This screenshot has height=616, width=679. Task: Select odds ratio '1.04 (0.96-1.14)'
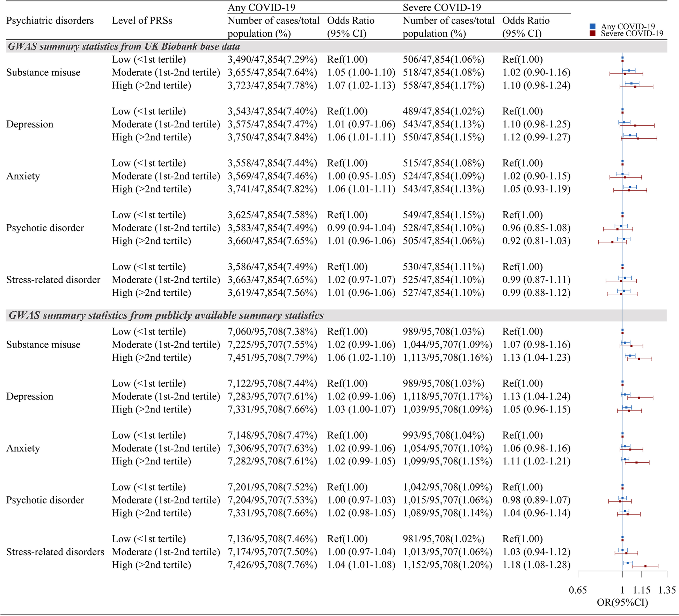pyautogui.click(x=536, y=513)
